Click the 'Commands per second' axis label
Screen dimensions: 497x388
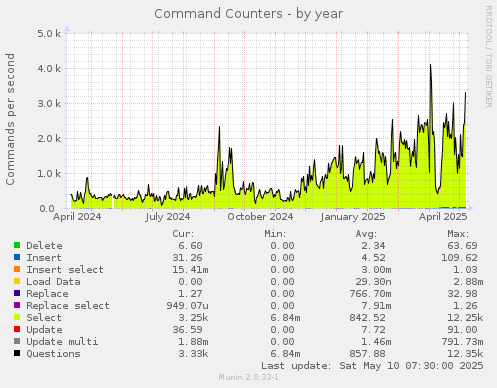point(10,119)
